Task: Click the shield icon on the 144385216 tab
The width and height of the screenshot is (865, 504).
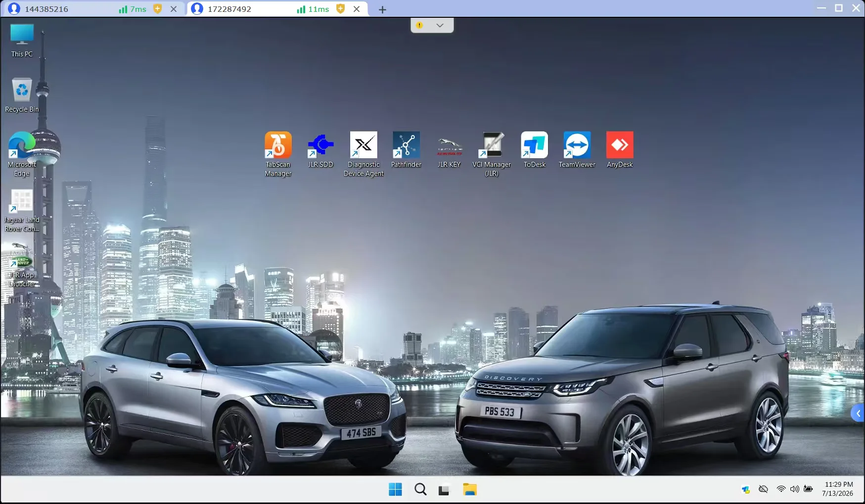Action: [x=157, y=9]
